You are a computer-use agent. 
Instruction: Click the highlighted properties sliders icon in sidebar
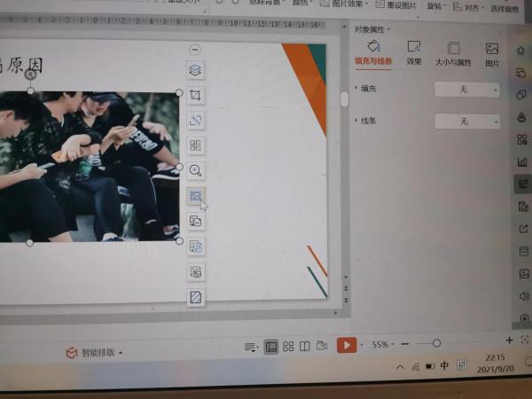522,184
